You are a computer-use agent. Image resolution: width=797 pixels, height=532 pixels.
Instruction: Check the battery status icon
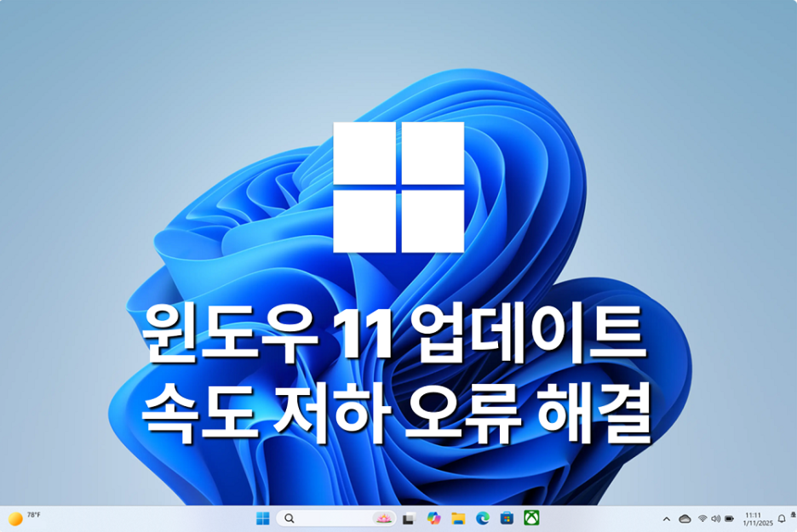(730, 518)
